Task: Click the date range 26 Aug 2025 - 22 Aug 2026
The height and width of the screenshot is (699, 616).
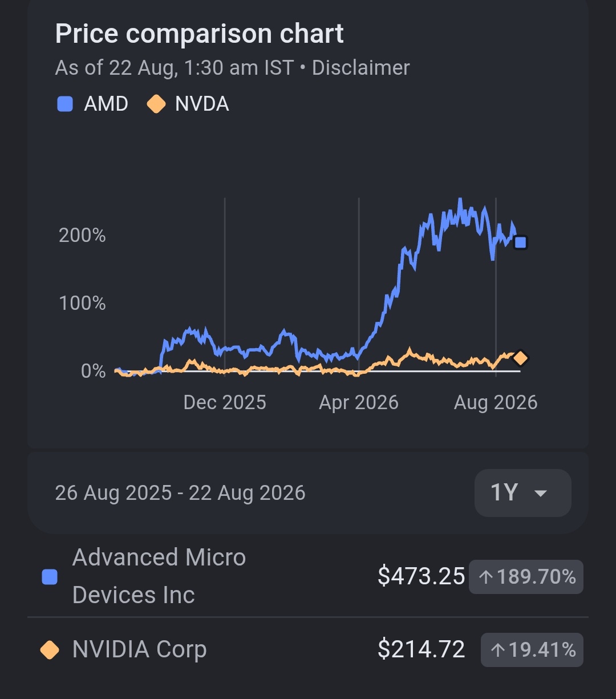Action: pyautogui.click(x=180, y=493)
